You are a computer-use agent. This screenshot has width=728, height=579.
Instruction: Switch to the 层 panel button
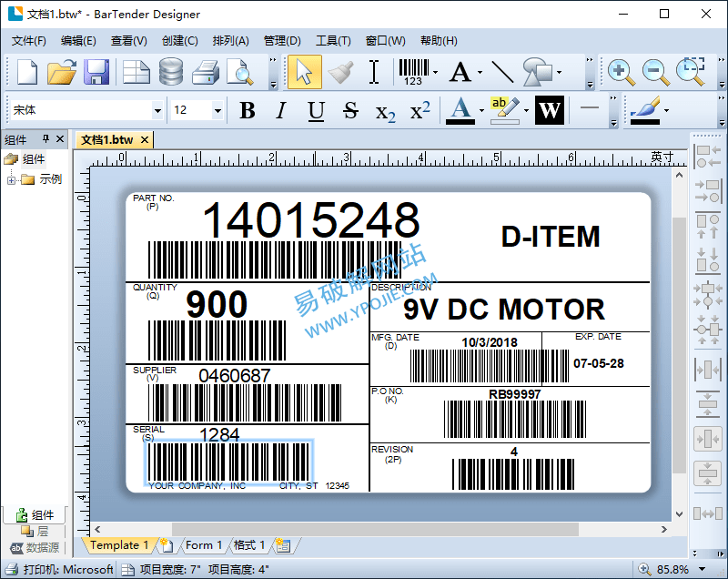point(35,531)
